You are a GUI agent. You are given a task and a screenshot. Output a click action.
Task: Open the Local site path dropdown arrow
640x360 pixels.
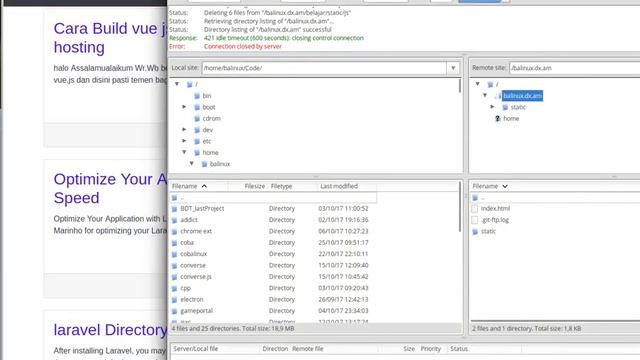pos(453,68)
